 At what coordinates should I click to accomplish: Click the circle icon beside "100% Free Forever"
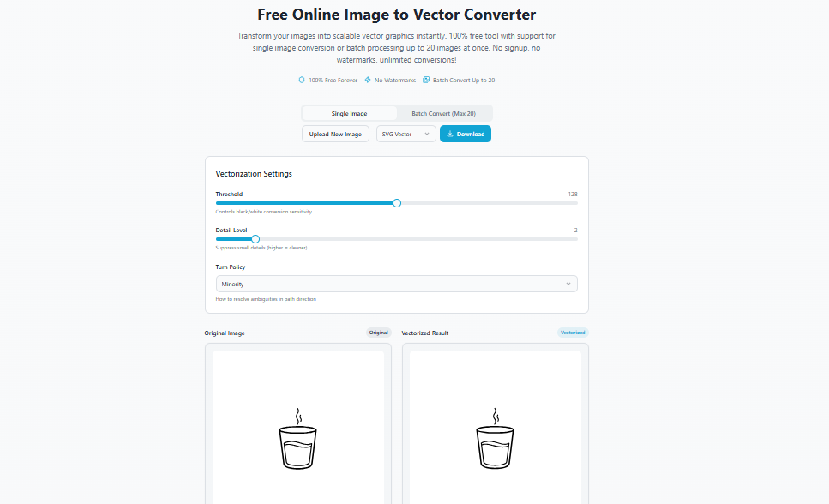pos(301,80)
